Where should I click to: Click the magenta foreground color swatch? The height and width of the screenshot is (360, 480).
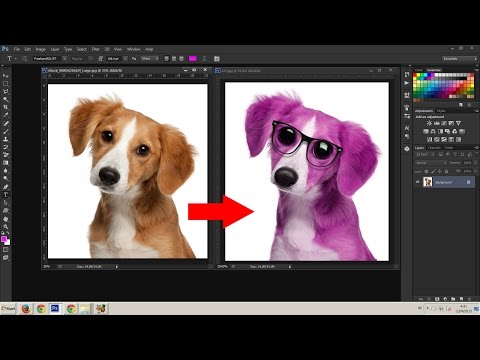4,239
